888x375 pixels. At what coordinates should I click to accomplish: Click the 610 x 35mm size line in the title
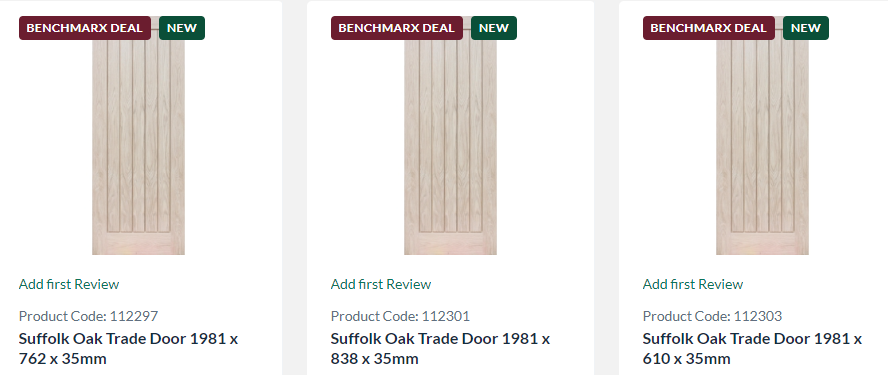point(687,359)
